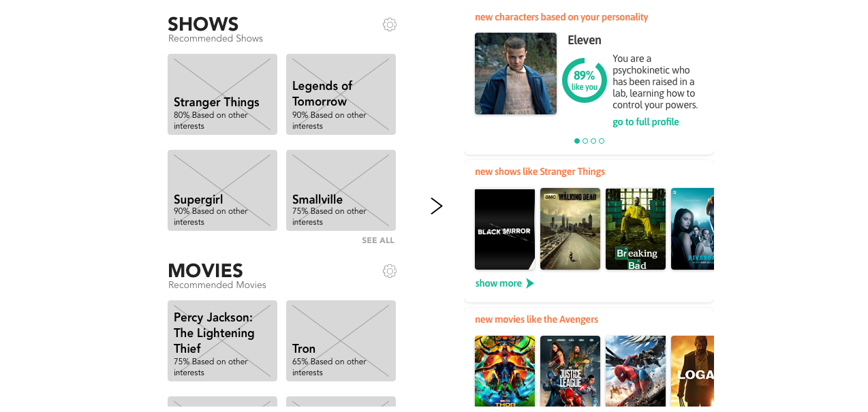Open the Thor movie poster
The image size is (868, 412).
[x=505, y=371]
